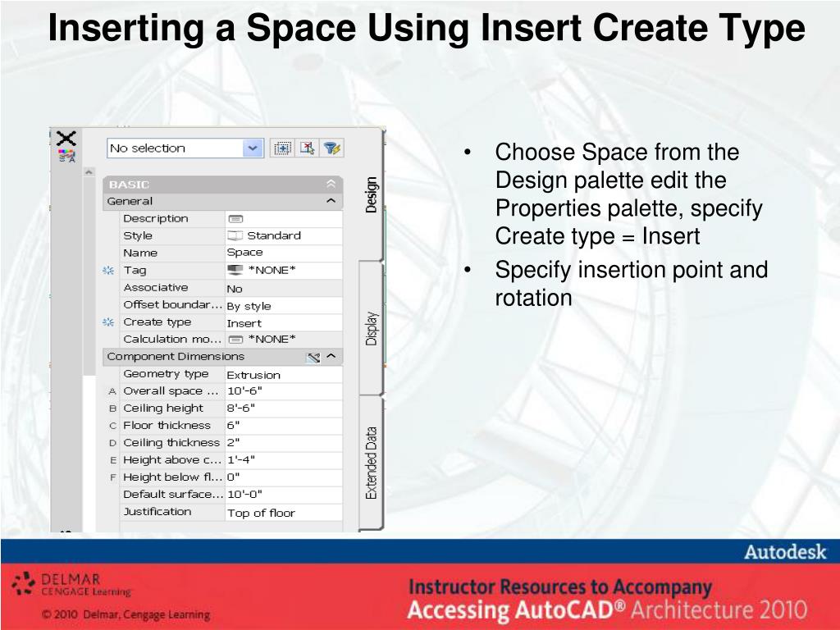Close the Properties palette with the X icon

[x=66, y=138]
